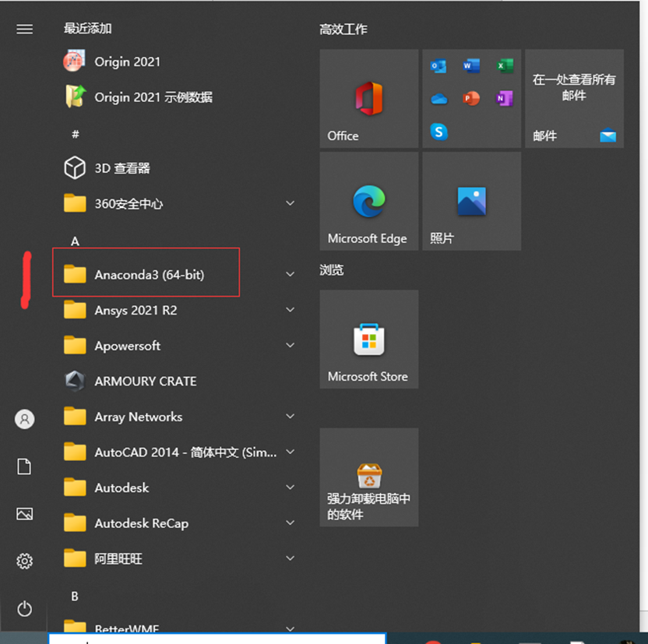The image size is (648, 644).
Task: Open Word from the Office group tile
Action: click(x=471, y=65)
